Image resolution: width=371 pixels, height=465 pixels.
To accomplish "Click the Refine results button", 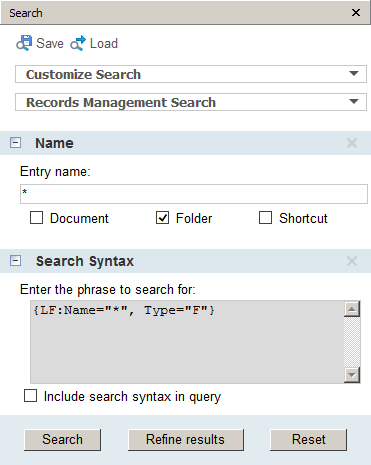I will point(186,440).
